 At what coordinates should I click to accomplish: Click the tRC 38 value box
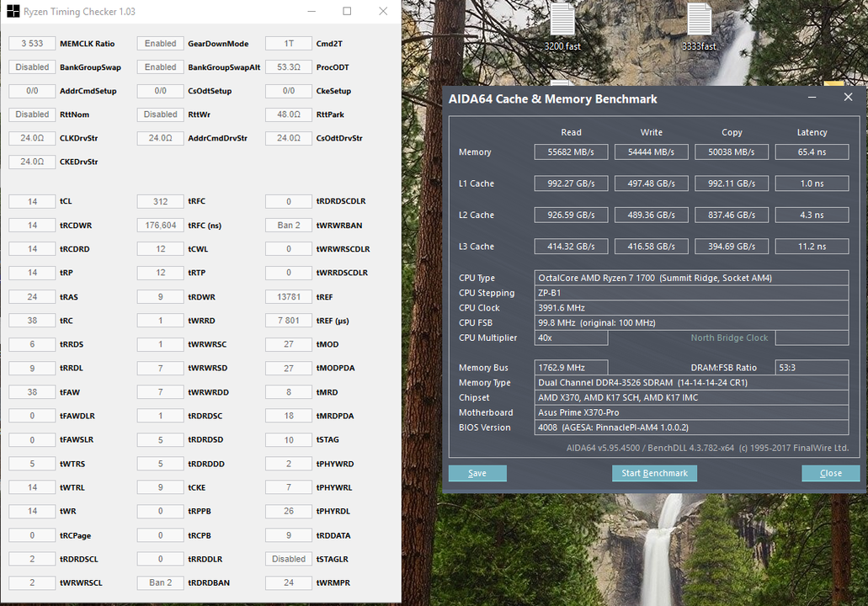(x=32, y=321)
